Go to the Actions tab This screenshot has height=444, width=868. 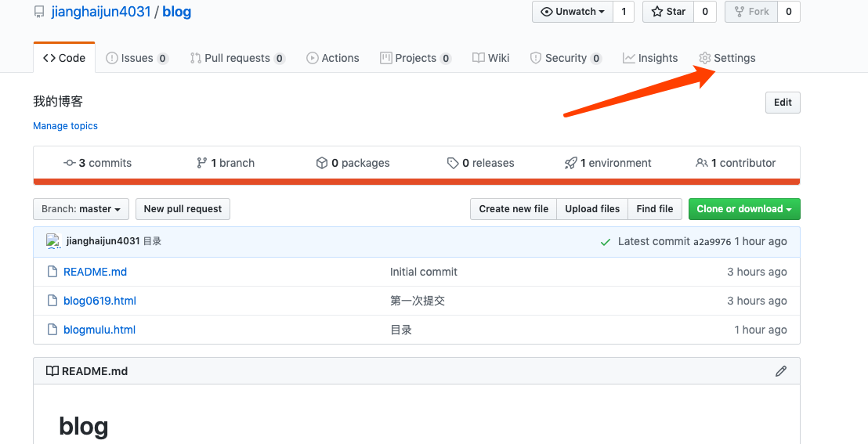(333, 58)
